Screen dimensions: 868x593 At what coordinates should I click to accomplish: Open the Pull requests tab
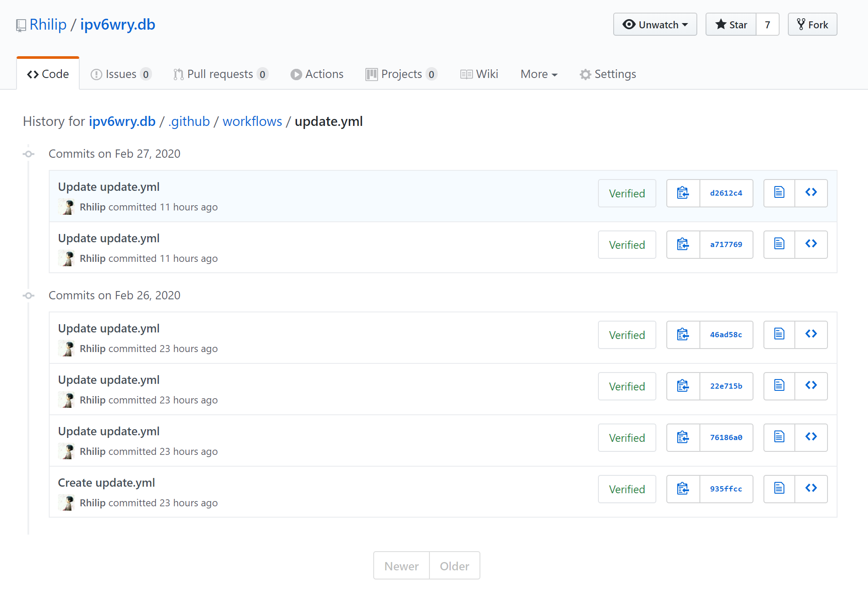click(220, 74)
